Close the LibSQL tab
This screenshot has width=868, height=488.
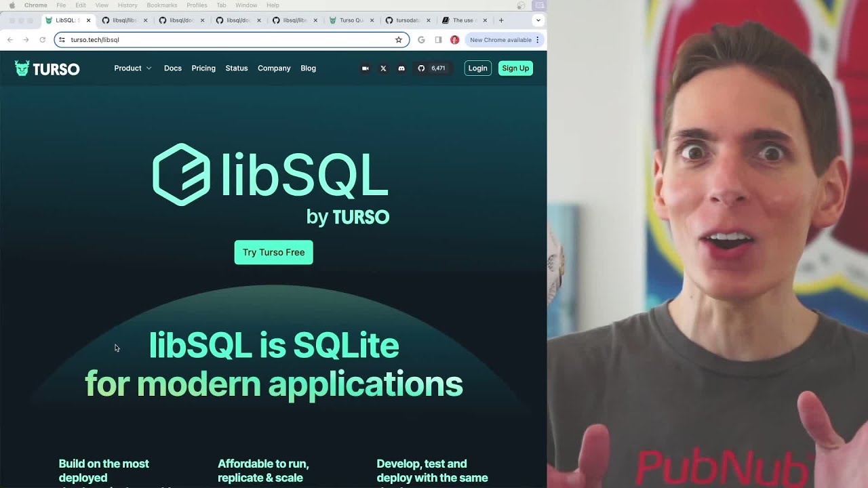click(x=88, y=20)
